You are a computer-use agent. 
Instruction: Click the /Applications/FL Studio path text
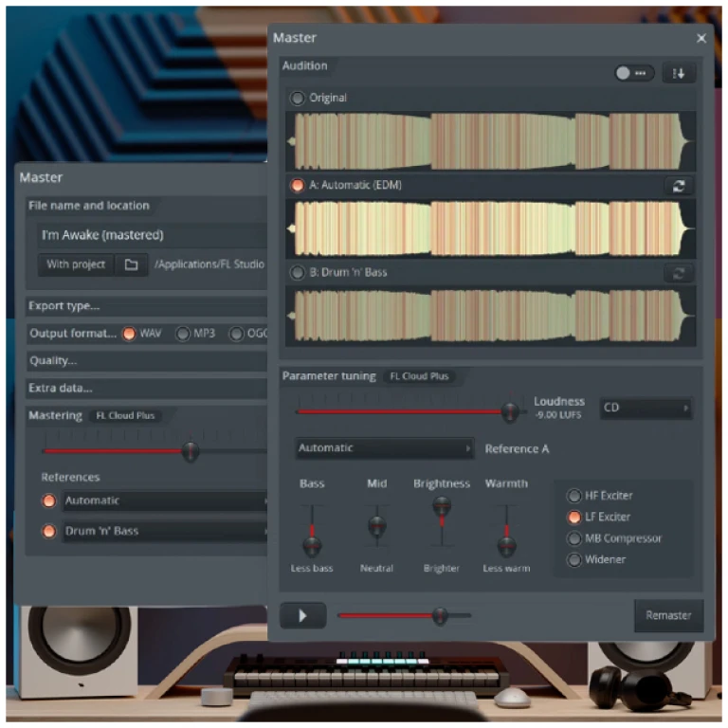point(209,264)
